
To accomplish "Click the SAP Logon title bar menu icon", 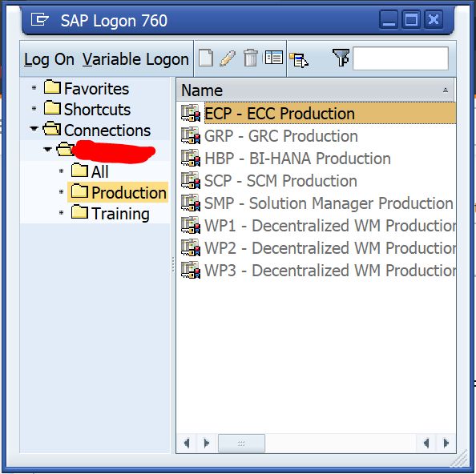I will (40, 20).
